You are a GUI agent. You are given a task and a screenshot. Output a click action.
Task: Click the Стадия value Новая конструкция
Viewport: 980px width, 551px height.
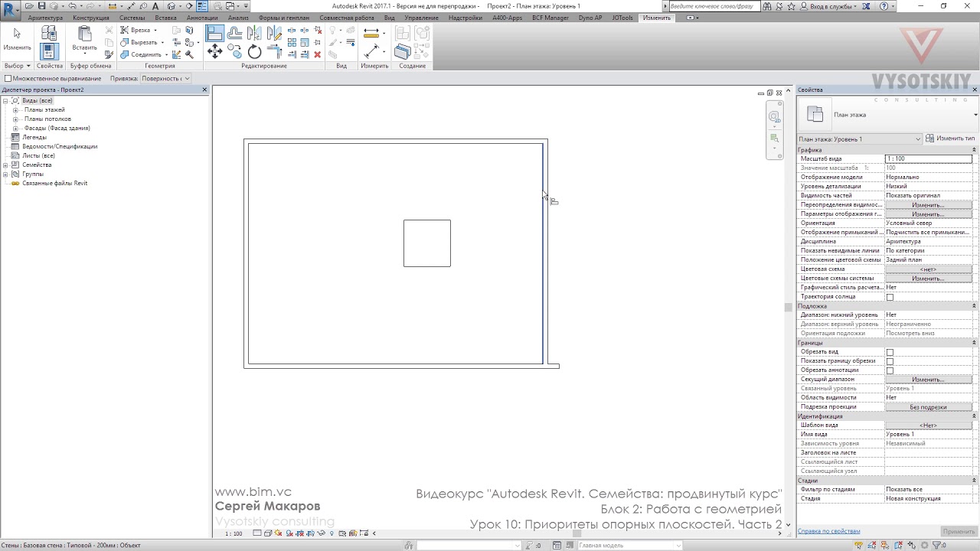(x=928, y=499)
